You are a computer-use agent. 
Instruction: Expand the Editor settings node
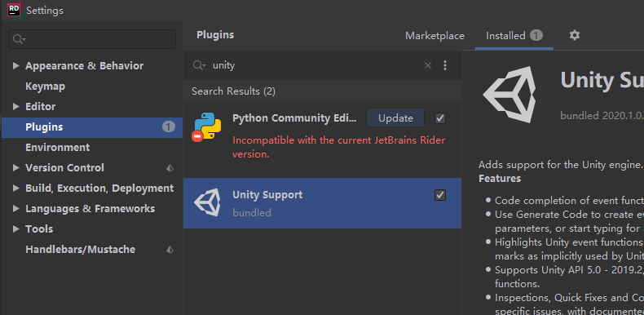16,107
